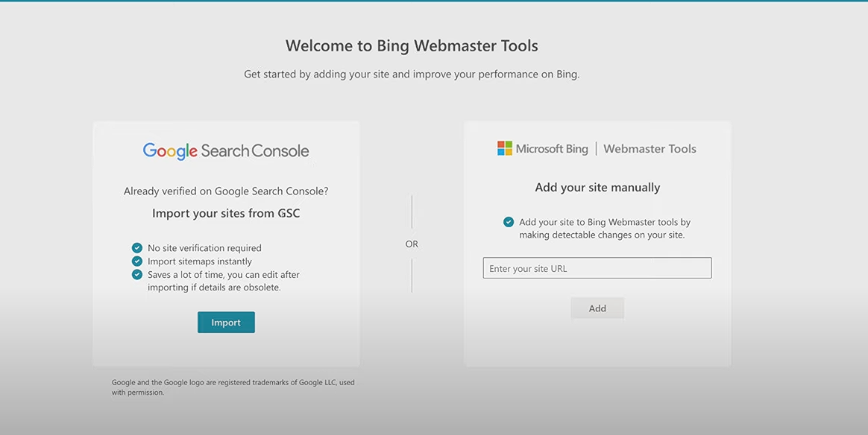
Task: Click the Microsoft four-square logo
Action: coord(505,149)
